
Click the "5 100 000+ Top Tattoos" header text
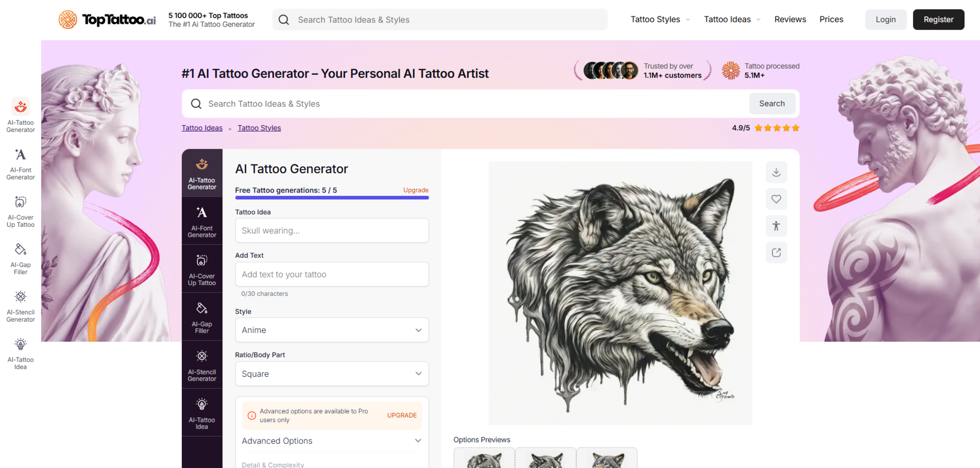pyautogui.click(x=208, y=16)
